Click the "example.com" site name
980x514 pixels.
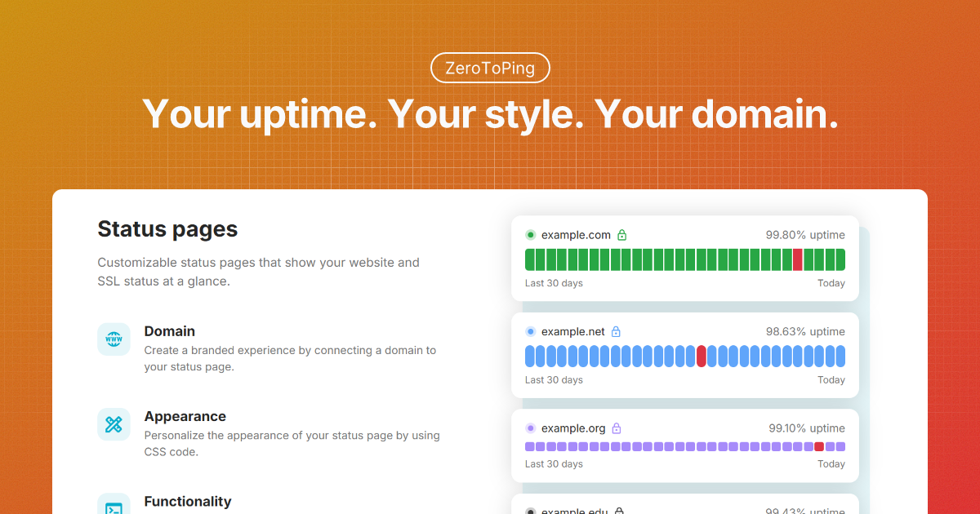tap(576, 235)
